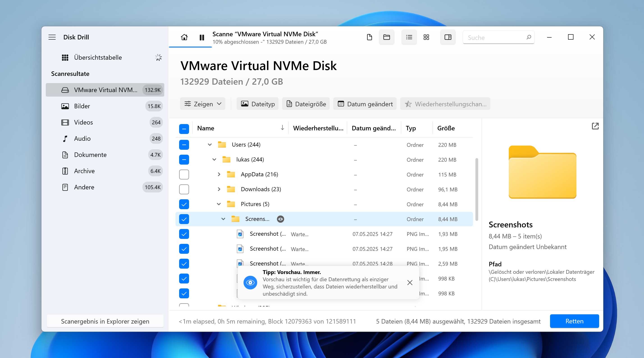The height and width of the screenshot is (358, 644).
Task: Switch to file view icon
Action: [369, 37]
